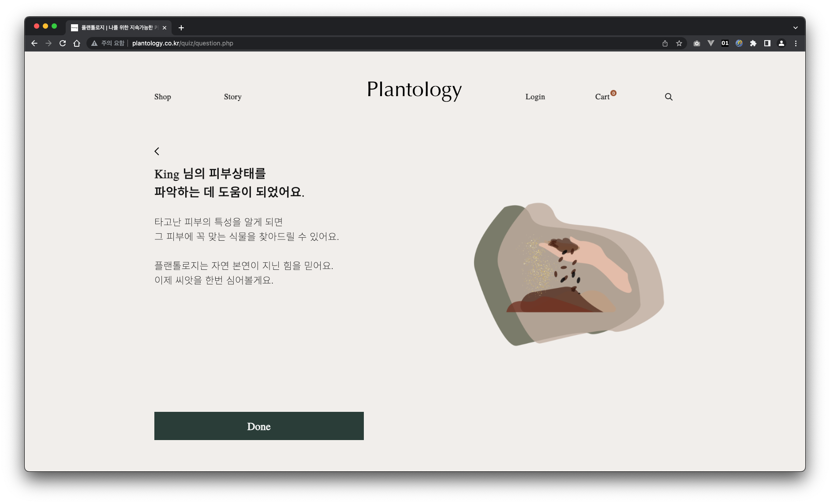Open the Chrome three-dot menu
The width and height of the screenshot is (830, 504).
point(796,43)
